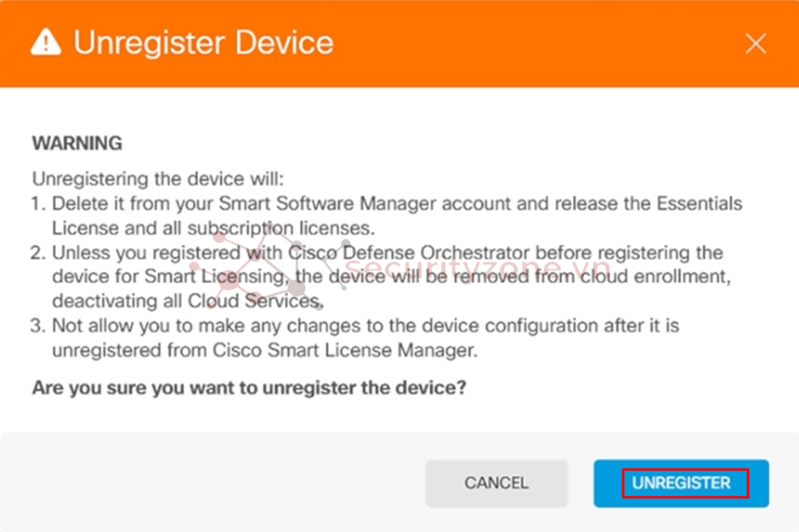Click the "Are you sure" confirmation question
Image resolution: width=799 pixels, height=532 pixels.
click(x=249, y=388)
